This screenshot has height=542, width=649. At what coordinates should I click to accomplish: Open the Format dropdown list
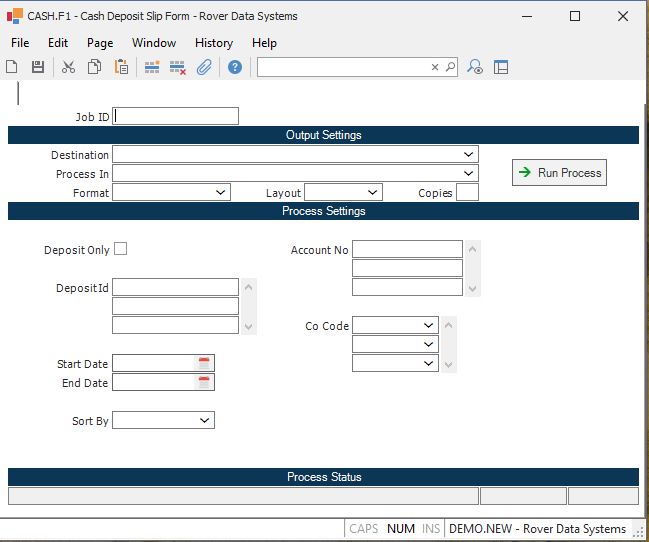(221, 192)
